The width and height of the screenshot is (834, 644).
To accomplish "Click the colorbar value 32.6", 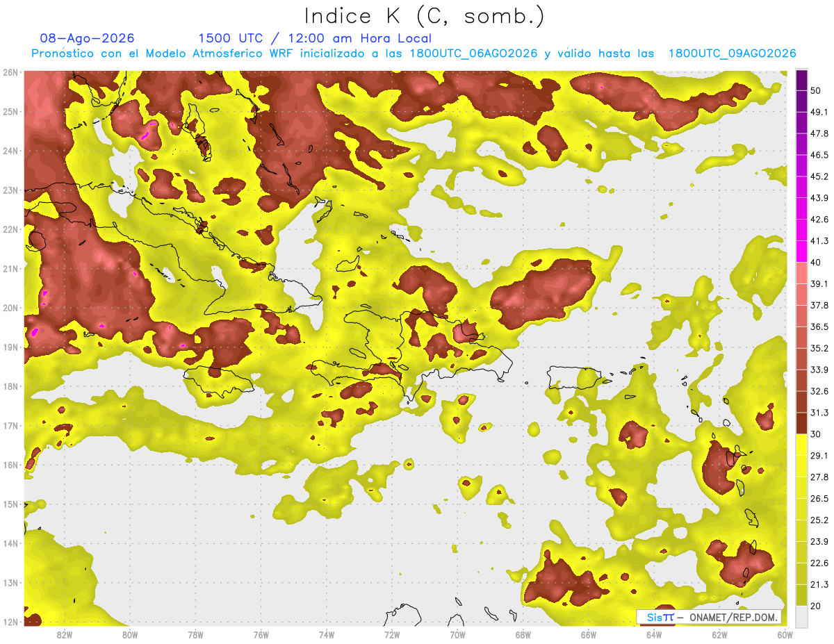I will click(x=819, y=391).
